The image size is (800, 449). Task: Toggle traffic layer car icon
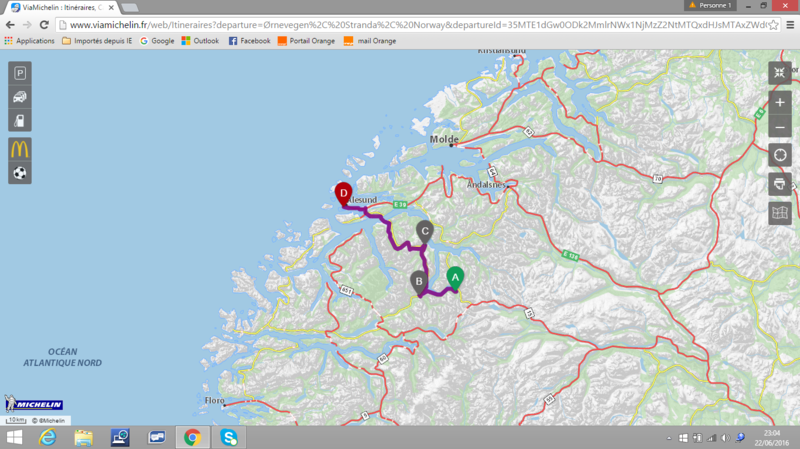[20, 97]
